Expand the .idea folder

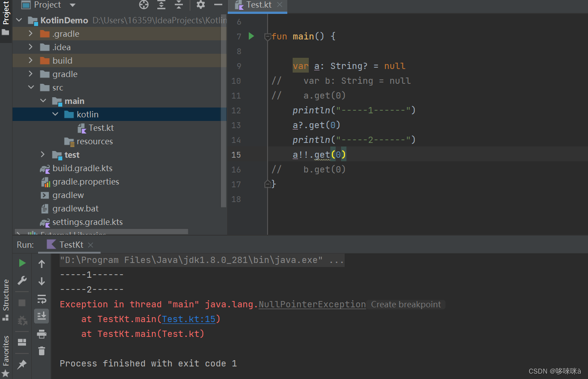pos(30,47)
